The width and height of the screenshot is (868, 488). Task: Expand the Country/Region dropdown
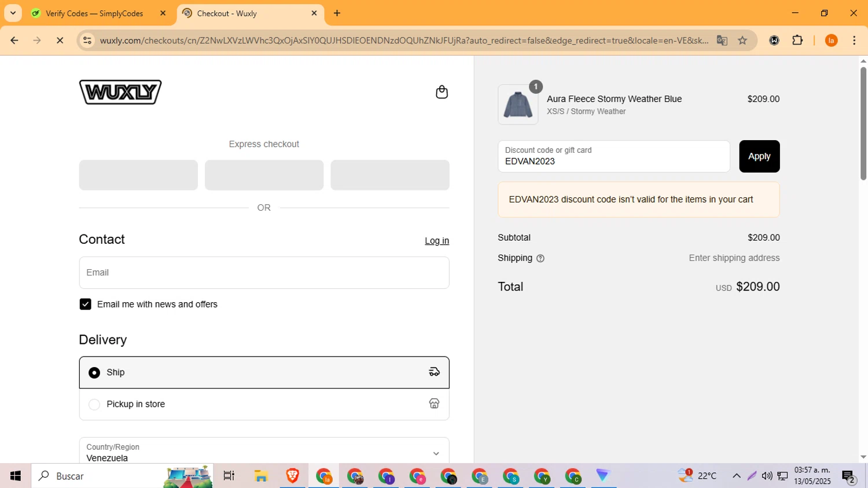pos(264,452)
